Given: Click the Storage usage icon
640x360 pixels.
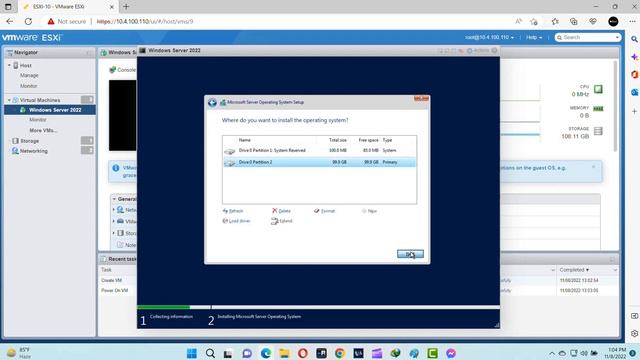Looking at the screenshot, I should pos(598,131).
